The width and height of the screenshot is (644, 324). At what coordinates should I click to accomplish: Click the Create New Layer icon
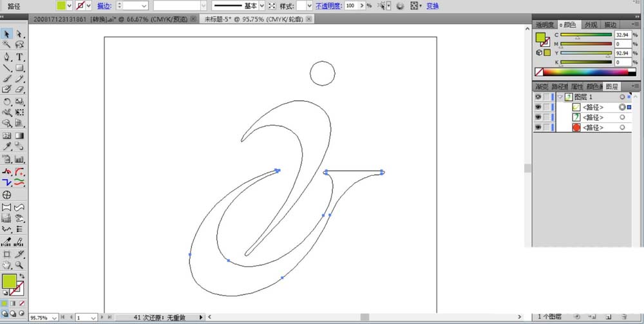[x=609, y=317]
